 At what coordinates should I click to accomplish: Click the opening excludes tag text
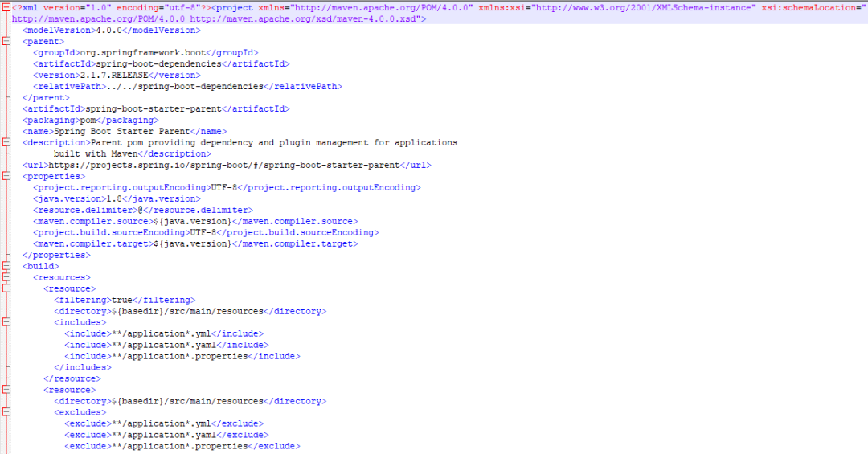80,412
